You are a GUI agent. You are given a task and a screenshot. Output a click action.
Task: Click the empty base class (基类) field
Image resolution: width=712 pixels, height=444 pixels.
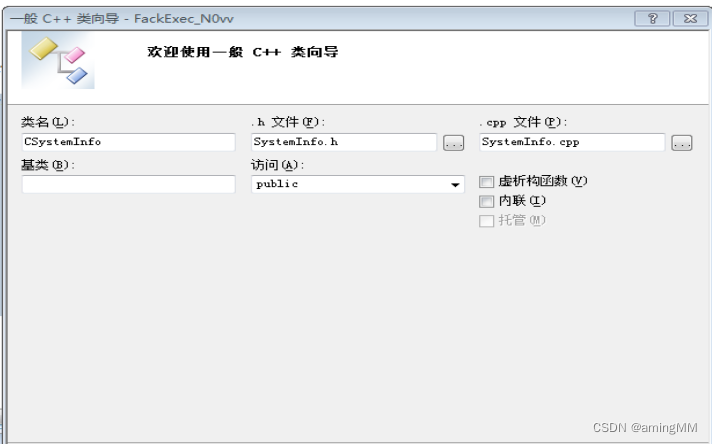(129, 184)
